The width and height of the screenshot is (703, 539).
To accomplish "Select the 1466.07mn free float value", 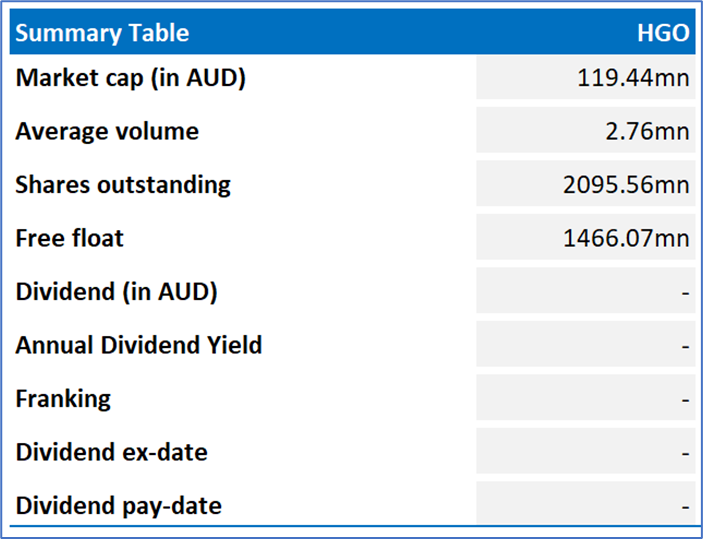I will (626, 238).
